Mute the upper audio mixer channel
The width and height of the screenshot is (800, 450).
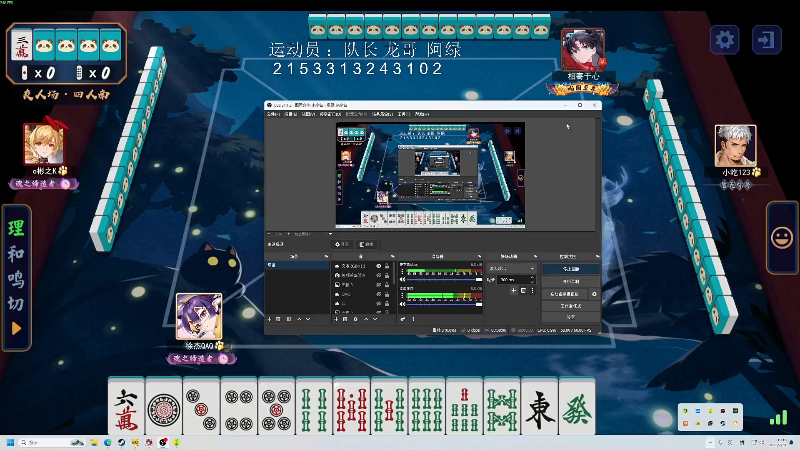(403, 280)
